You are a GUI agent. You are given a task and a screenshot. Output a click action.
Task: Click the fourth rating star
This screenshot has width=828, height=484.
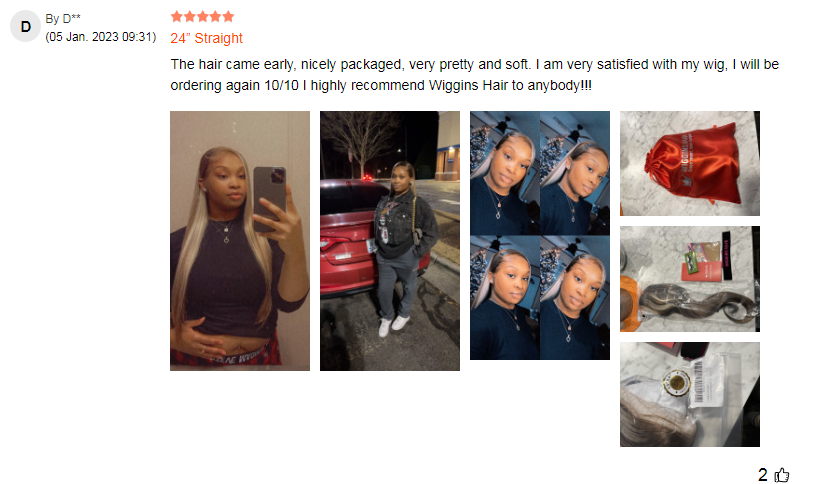coord(215,16)
